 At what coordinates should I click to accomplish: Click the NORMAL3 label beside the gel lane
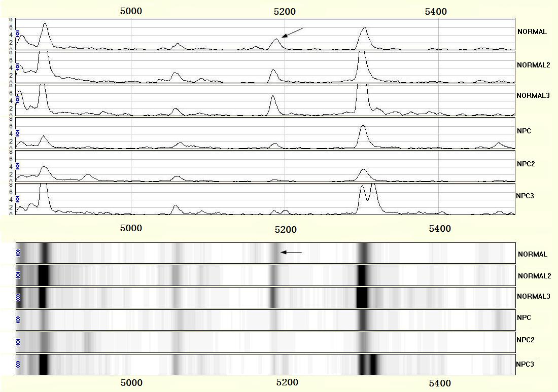pyautogui.click(x=534, y=296)
